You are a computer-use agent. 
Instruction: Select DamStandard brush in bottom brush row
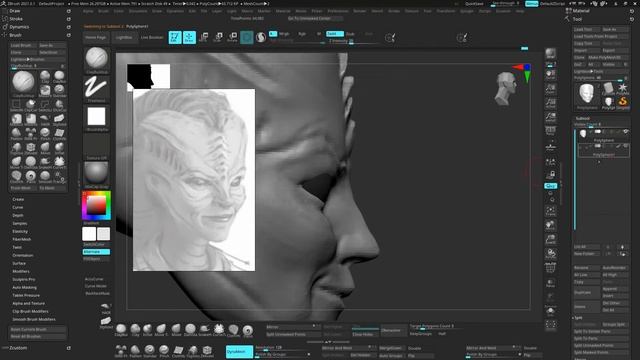(190, 330)
